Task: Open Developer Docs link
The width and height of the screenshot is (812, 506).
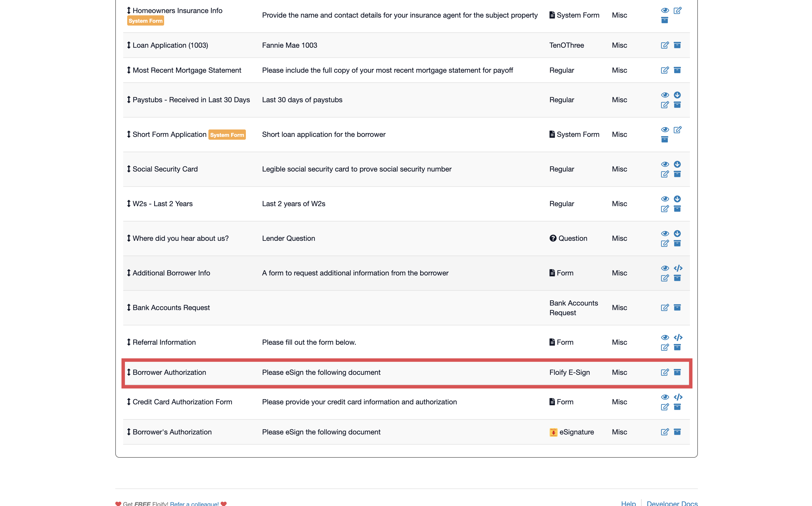Action: tap(672, 503)
